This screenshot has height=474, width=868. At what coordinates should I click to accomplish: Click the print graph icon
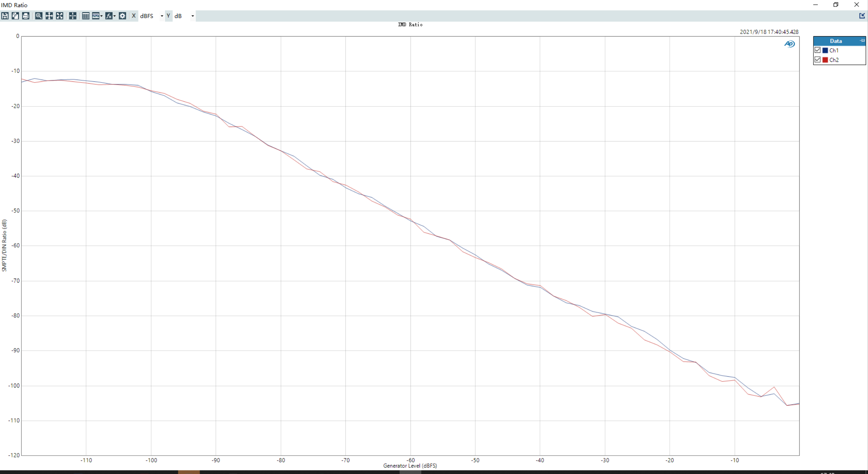coord(26,16)
